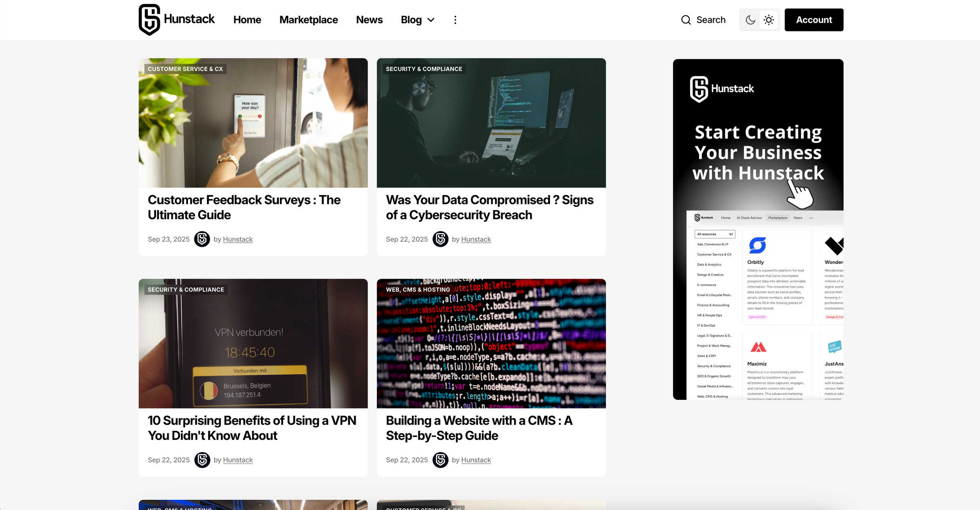980x510 pixels.
Task: Click author avatar on Customer Feedback Surveys post
Action: click(x=202, y=239)
